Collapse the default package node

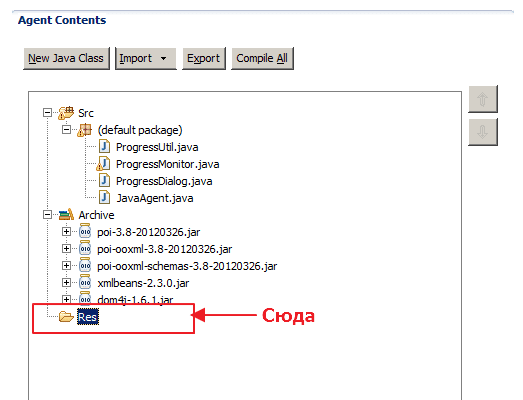click(x=66, y=129)
